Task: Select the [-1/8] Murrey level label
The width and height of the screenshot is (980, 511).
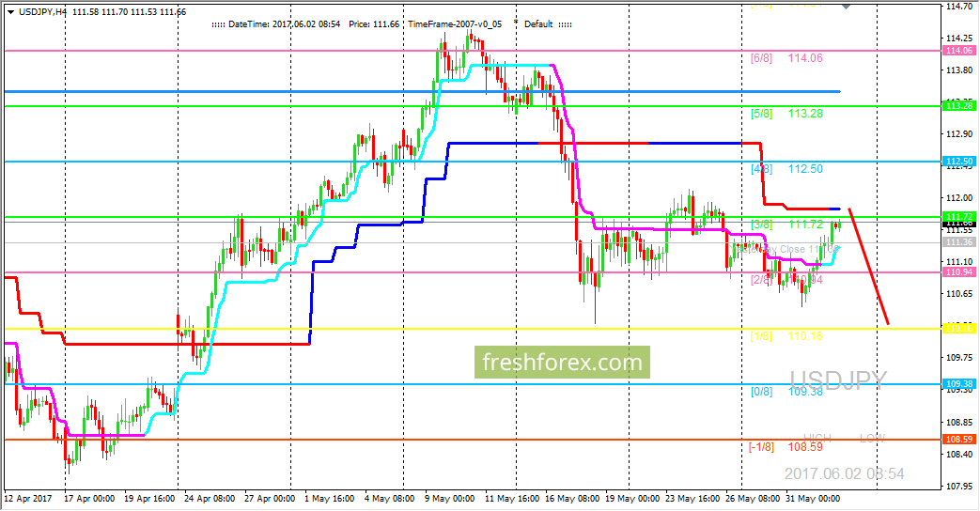Action: (x=761, y=447)
